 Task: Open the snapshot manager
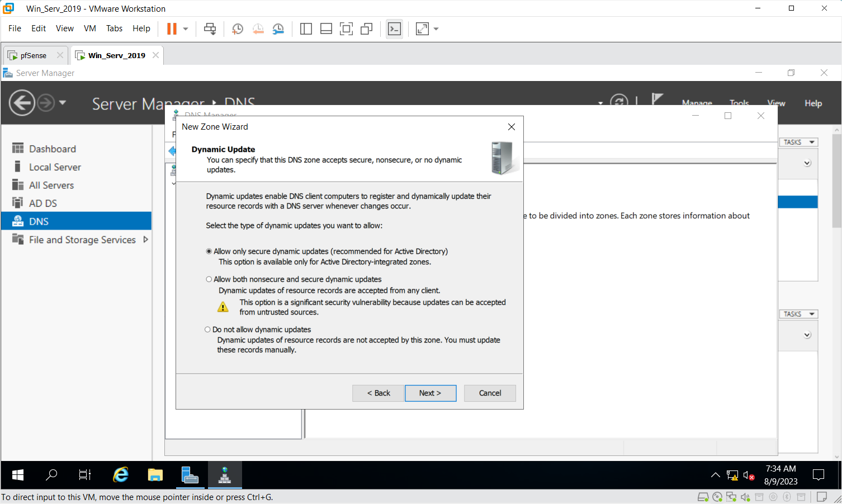[x=278, y=29]
